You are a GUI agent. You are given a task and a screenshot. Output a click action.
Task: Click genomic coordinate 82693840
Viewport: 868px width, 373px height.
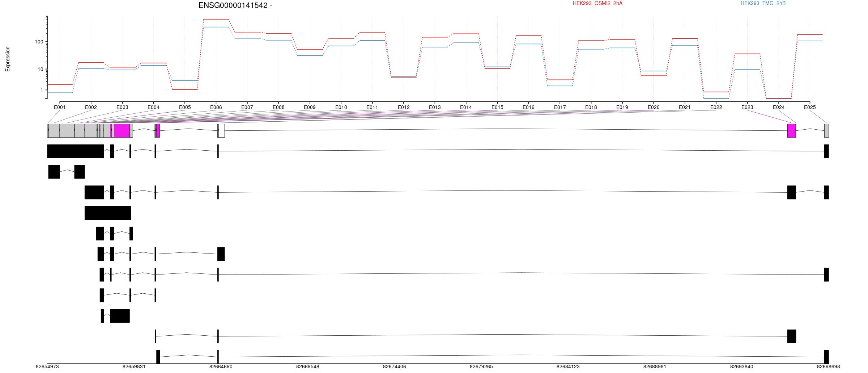click(x=742, y=366)
